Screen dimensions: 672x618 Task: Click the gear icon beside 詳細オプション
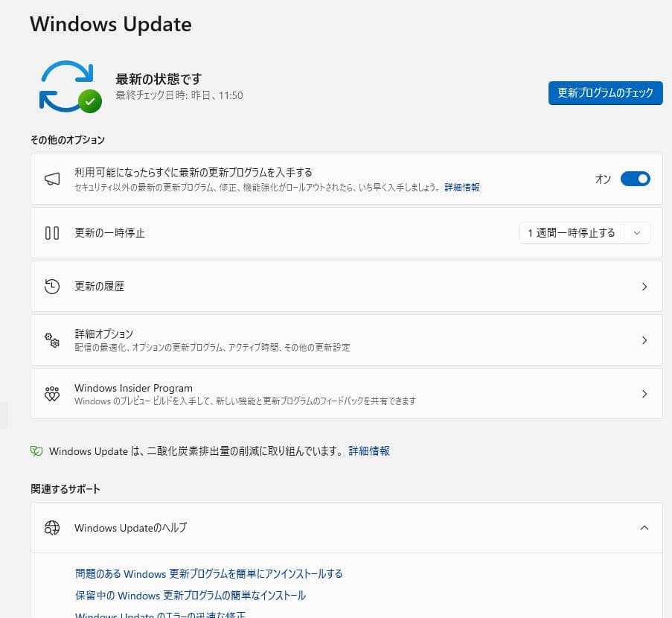(x=51, y=340)
